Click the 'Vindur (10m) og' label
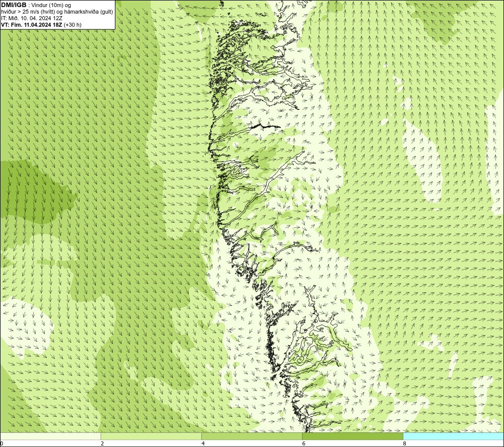 coord(51,5)
